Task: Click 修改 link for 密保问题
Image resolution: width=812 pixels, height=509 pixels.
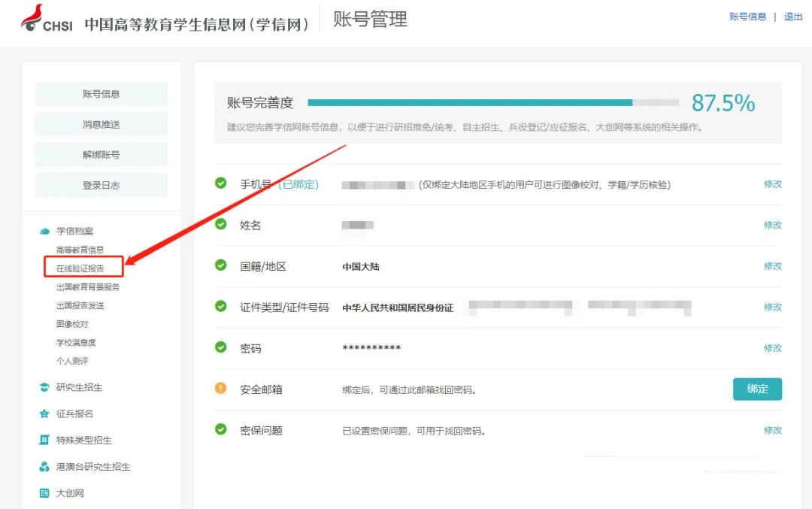Action: tap(773, 430)
